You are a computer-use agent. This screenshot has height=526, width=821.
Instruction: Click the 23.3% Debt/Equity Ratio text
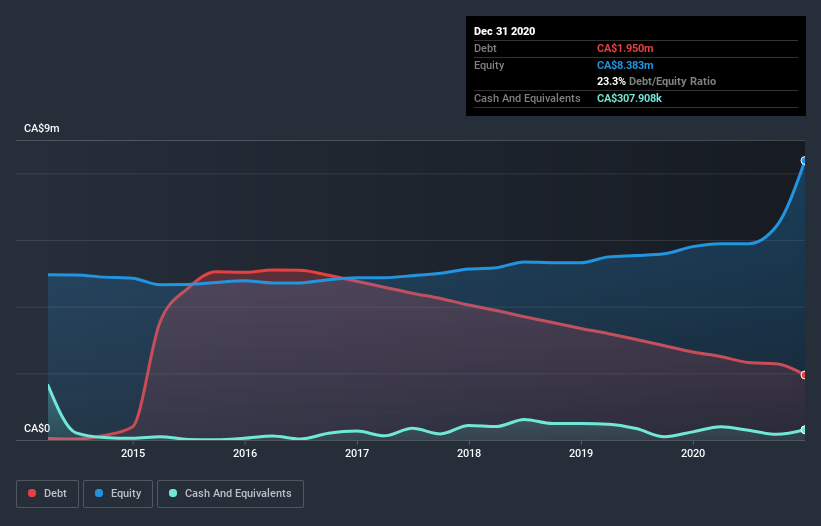click(x=656, y=82)
